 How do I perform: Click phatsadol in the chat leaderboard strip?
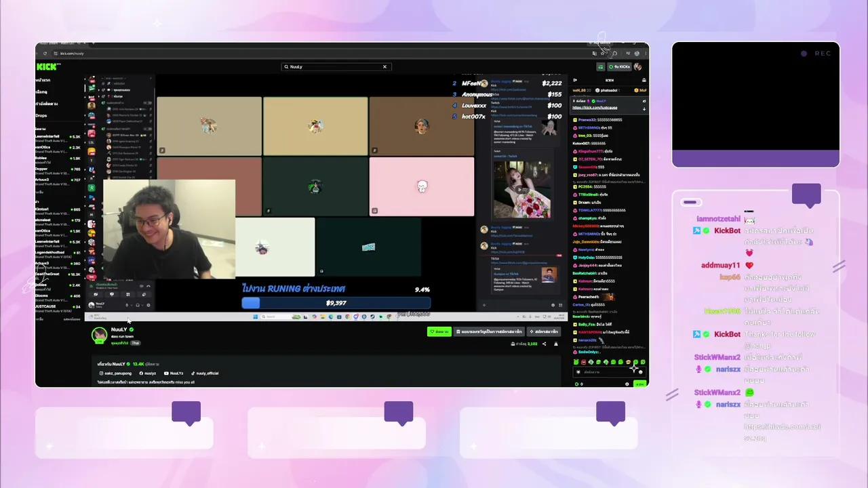pyautogui.click(x=608, y=90)
